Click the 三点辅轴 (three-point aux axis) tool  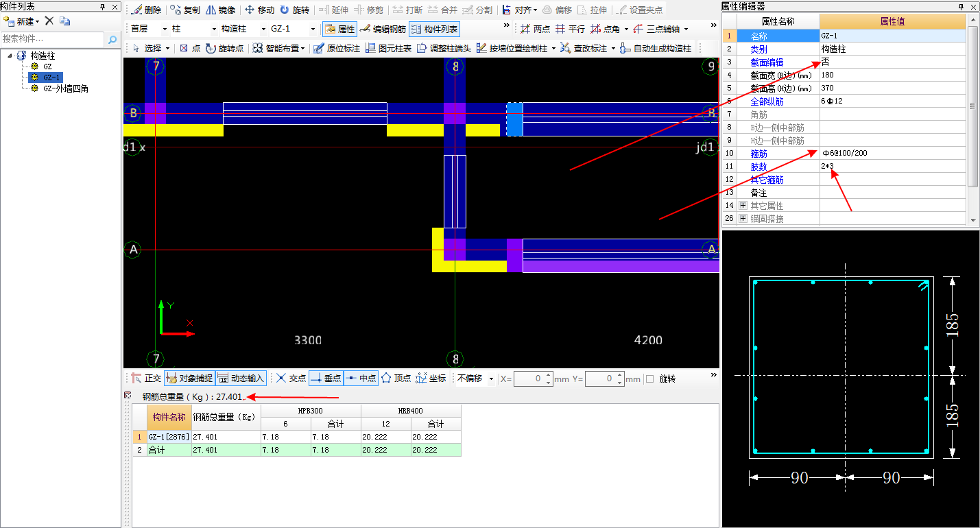[660, 29]
